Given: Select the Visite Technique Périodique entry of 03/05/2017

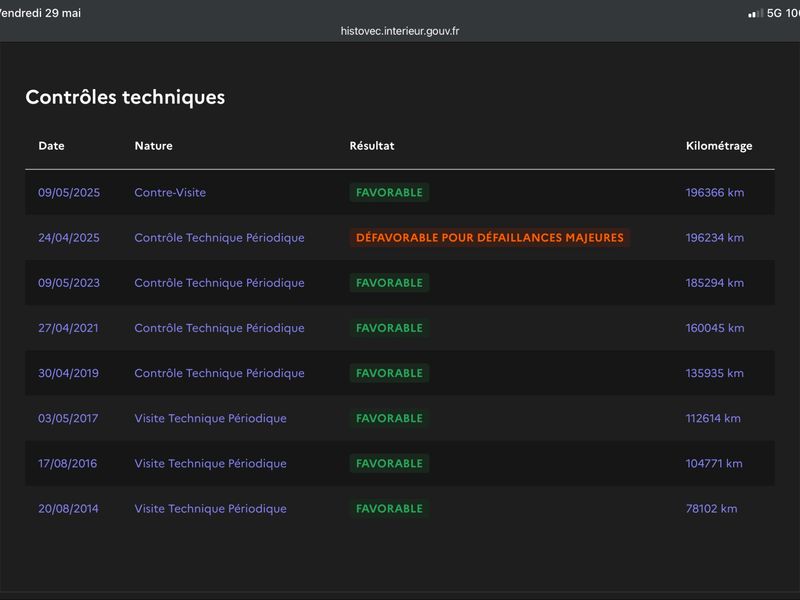Looking at the screenshot, I should coord(210,418).
